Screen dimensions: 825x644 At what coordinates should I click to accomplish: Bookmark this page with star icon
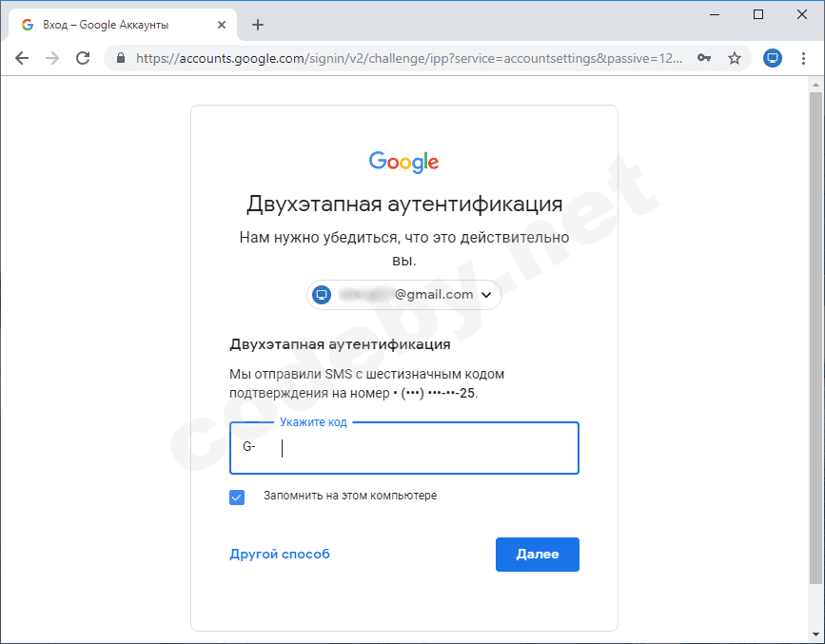(x=735, y=58)
